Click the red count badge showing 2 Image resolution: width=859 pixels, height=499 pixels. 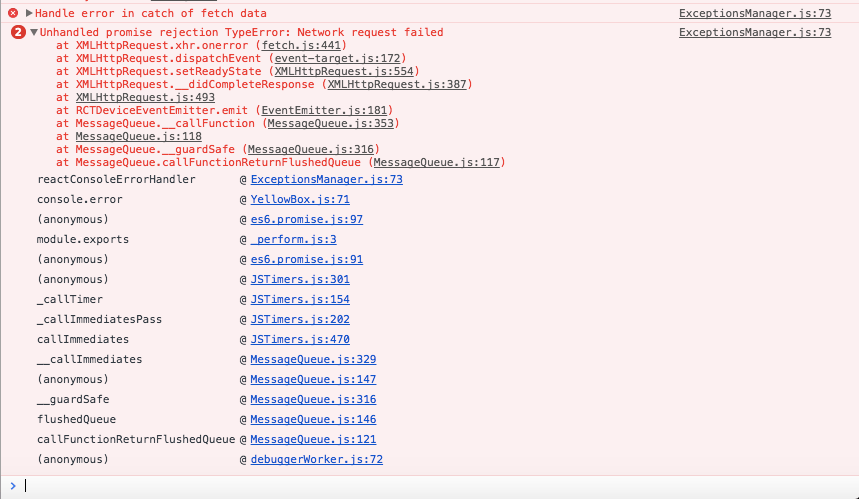click(x=18, y=32)
